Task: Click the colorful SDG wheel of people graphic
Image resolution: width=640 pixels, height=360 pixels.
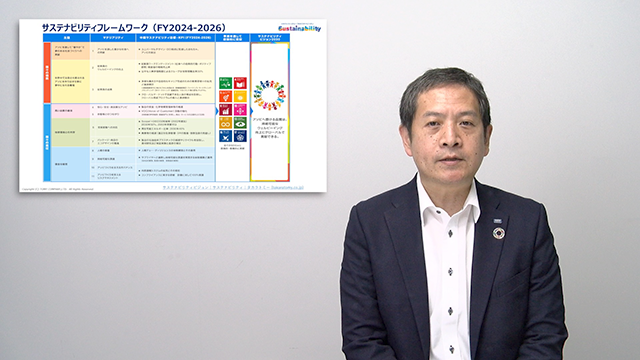Action: [269, 95]
